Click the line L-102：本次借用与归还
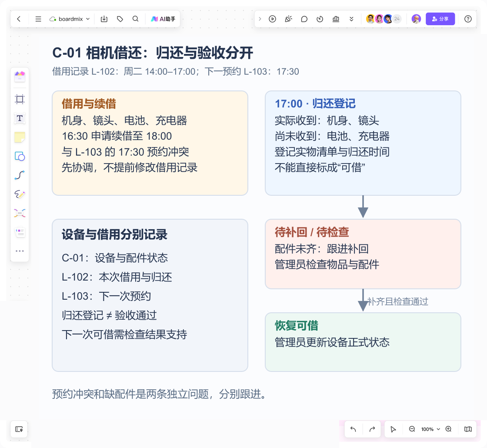This screenshot has height=448, width=487. (117, 277)
